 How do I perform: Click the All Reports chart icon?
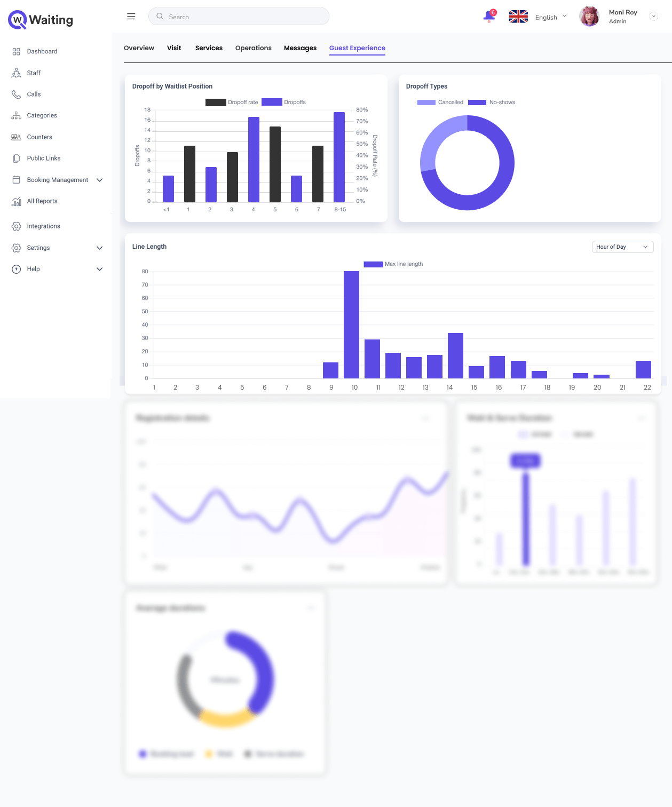click(x=17, y=201)
